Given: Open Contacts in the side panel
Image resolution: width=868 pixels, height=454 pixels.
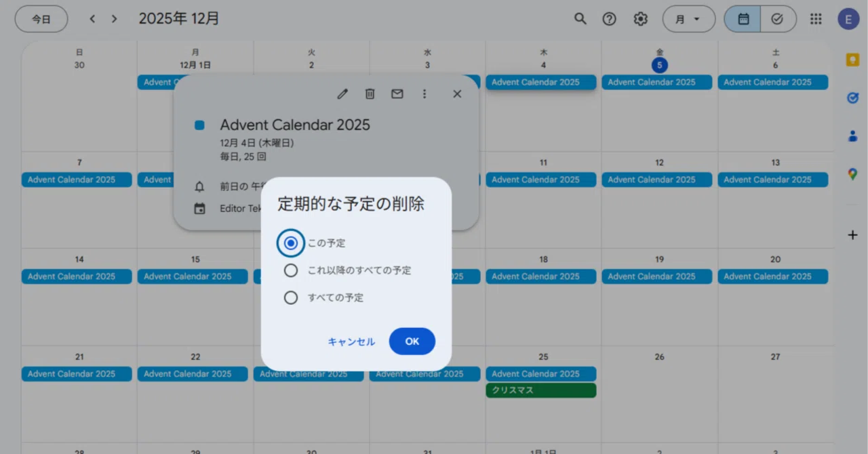Looking at the screenshot, I should coord(852,136).
